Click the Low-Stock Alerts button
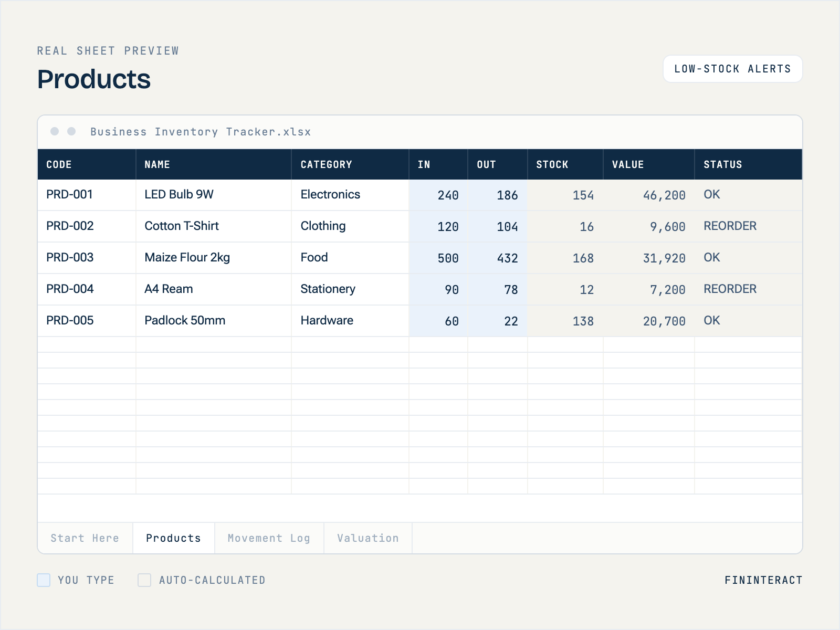840x630 pixels. pyautogui.click(x=733, y=69)
